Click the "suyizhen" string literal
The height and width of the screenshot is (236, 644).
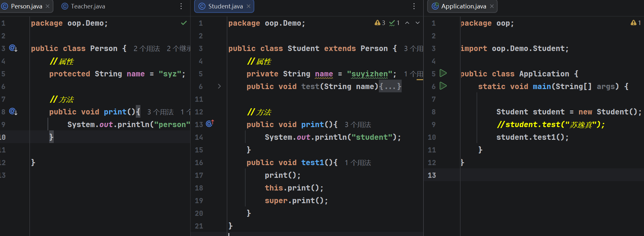369,74
